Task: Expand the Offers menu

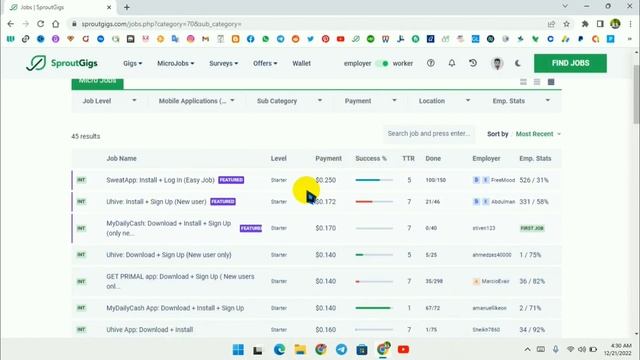Action: pos(265,63)
